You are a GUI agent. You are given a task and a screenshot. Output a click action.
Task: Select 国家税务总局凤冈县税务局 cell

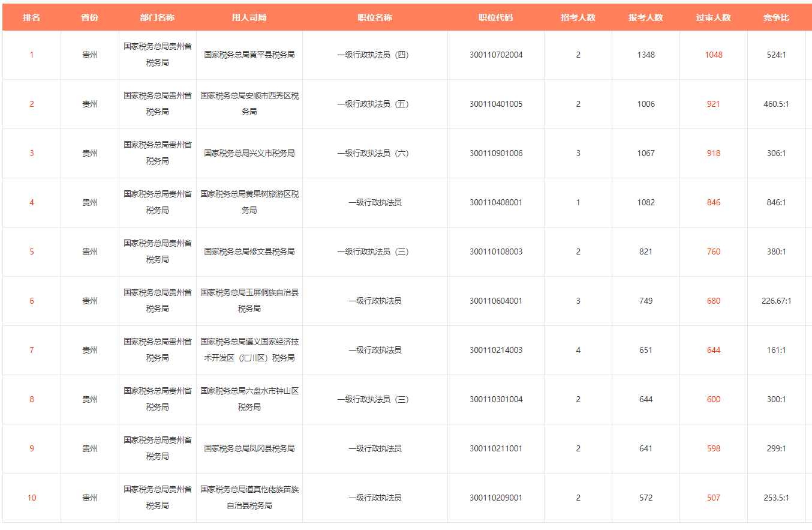[249, 448]
